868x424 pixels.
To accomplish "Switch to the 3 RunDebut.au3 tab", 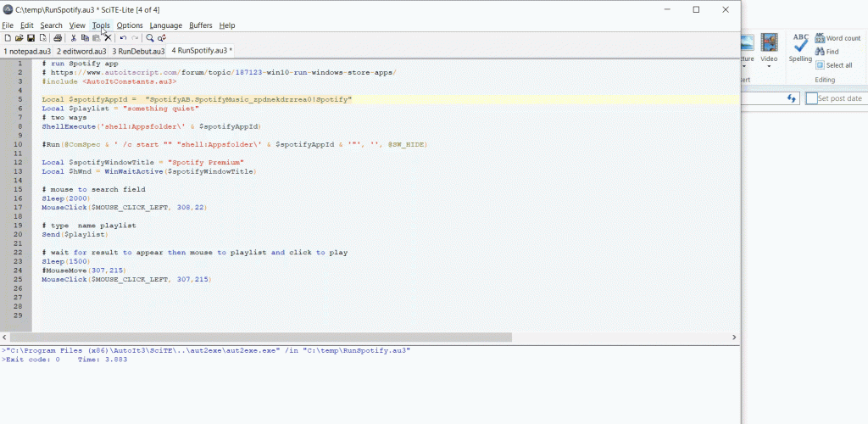I will point(139,51).
